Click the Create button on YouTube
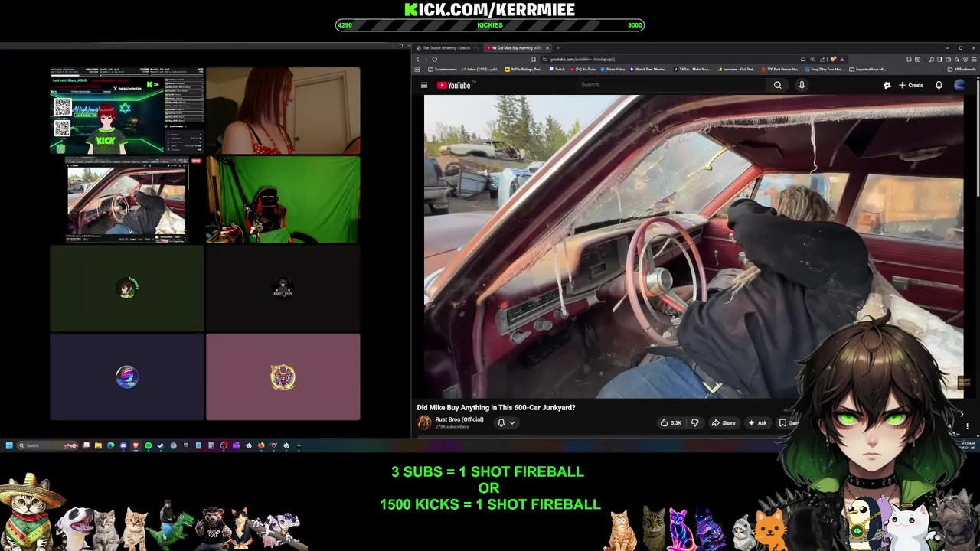Image resolution: width=980 pixels, height=551 pixels. coord(911,85)
